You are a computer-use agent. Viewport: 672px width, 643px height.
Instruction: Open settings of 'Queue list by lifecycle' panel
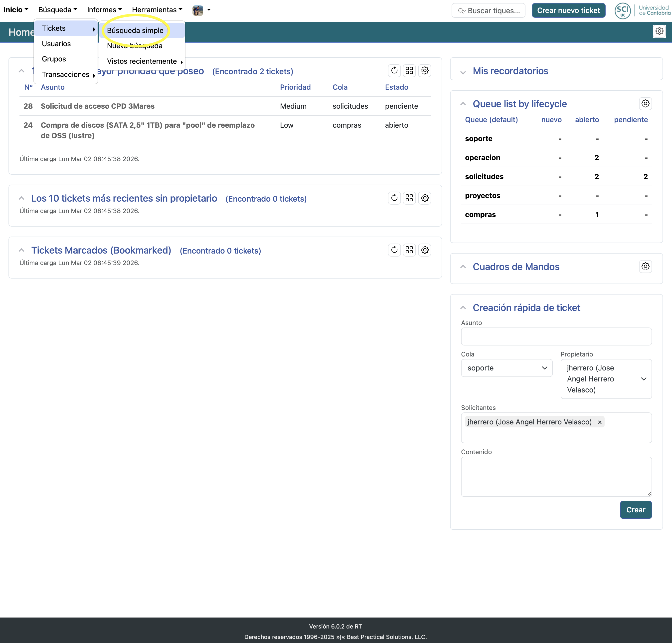(x=645, y=103)
